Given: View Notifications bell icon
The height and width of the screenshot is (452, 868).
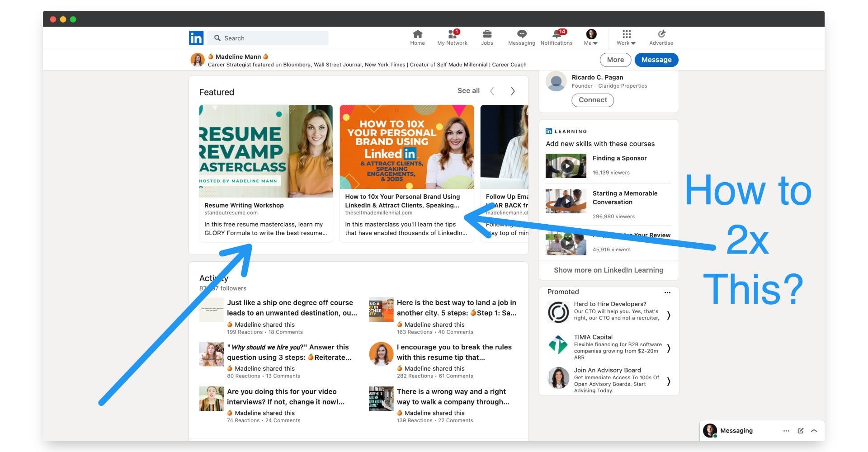Looking at the screenshot, I should coord(557,34).
